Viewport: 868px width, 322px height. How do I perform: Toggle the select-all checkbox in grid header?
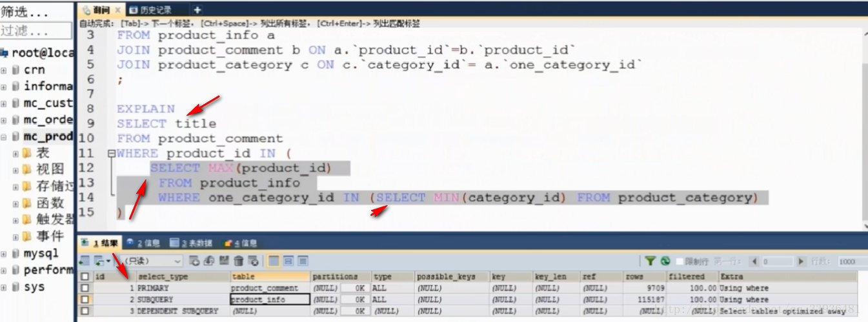point(85,276)
